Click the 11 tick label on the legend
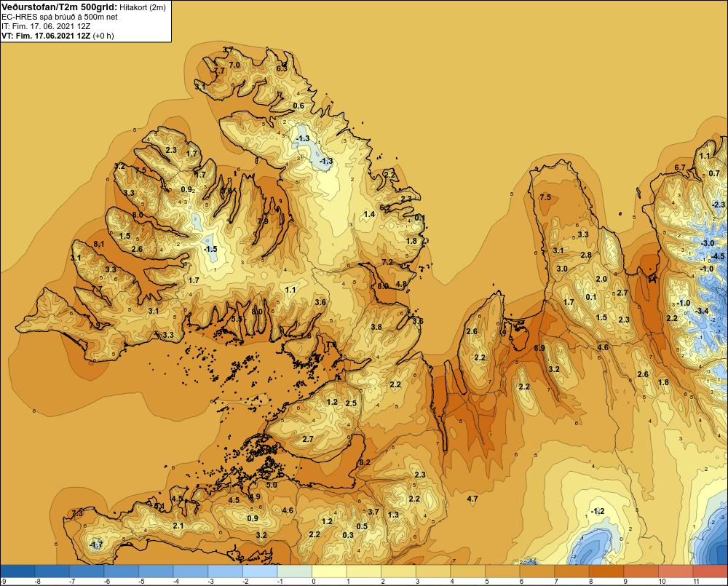 point(696,582)
